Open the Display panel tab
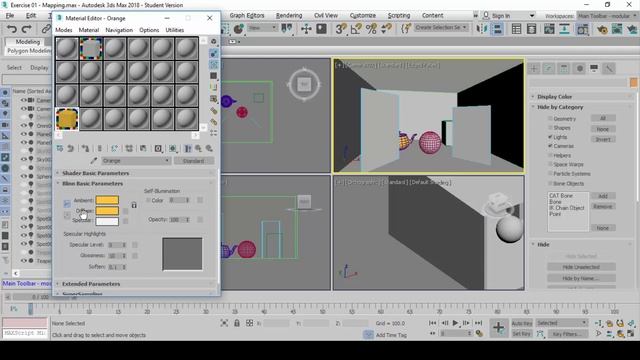640x360 pixels. coord(594,68)
